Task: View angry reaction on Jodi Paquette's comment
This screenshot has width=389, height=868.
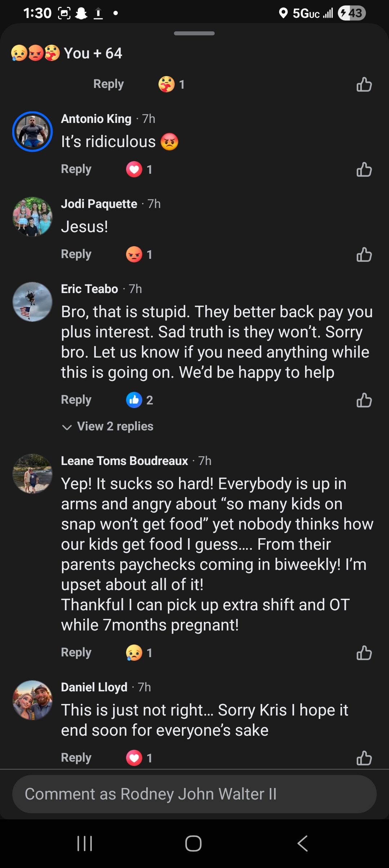Action: click(x=139, y=254)
